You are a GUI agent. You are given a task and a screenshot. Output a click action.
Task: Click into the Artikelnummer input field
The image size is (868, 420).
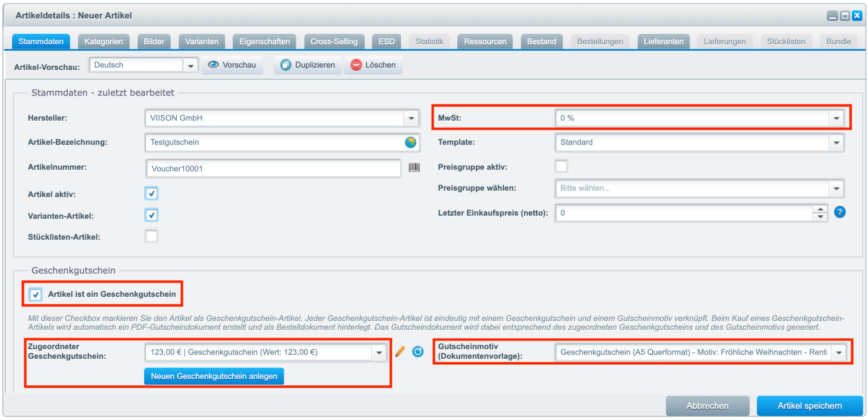273,169
